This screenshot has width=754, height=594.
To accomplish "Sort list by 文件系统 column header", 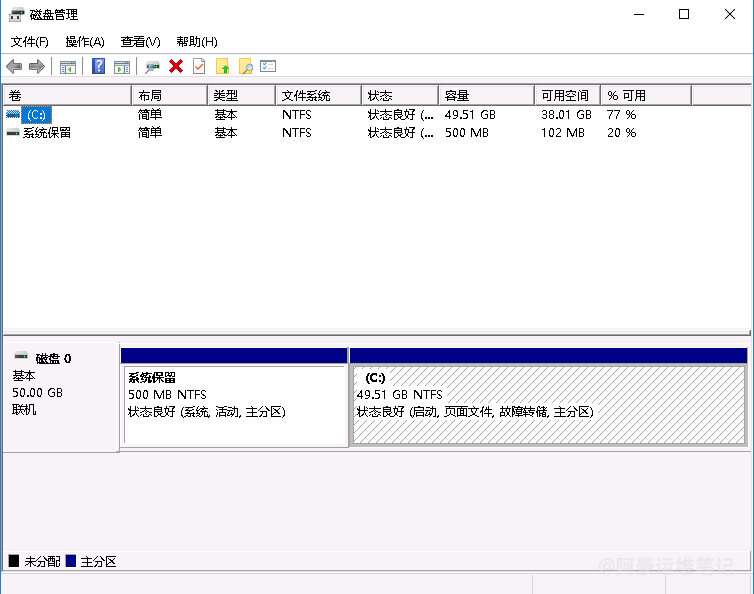I will tap(316, 95).
